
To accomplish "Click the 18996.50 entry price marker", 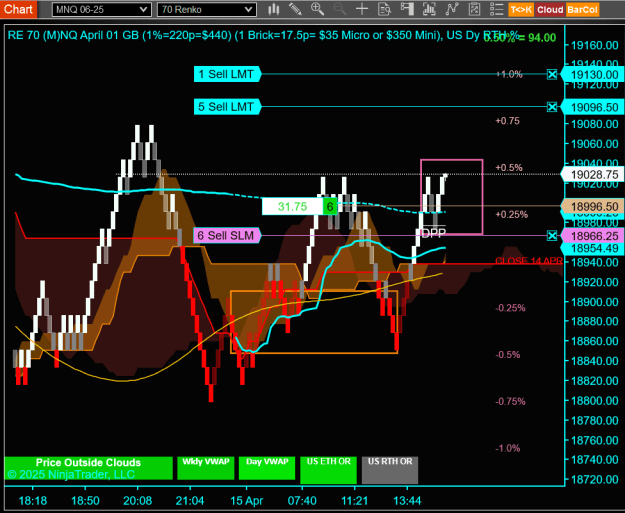I will 594,206.
